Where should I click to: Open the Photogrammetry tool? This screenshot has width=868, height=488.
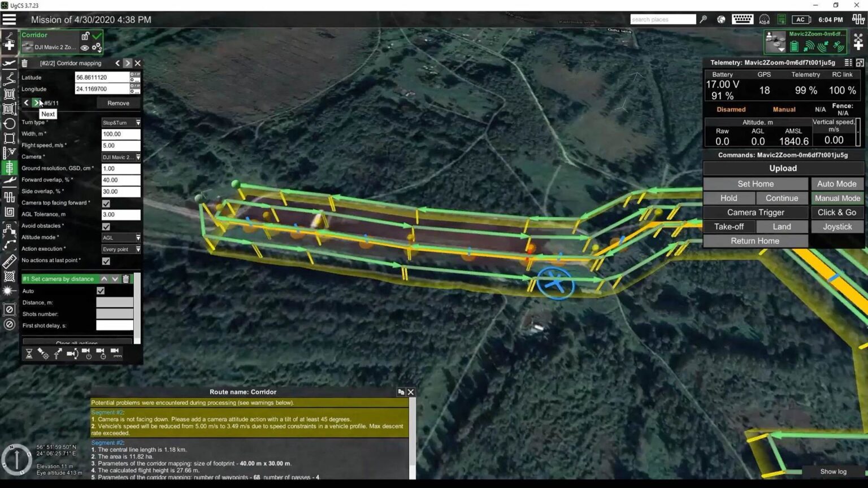(9, 94)
